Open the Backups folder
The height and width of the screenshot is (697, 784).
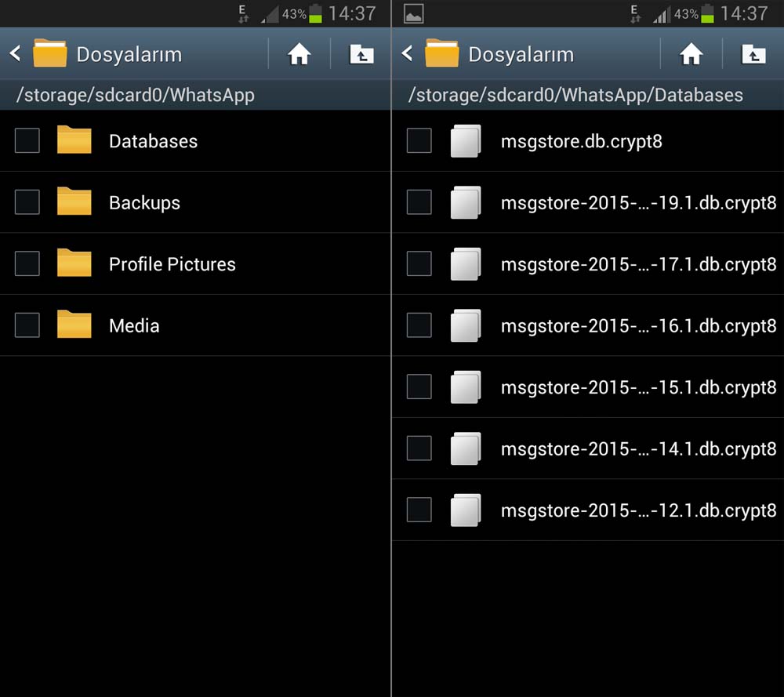coord(144,202)
